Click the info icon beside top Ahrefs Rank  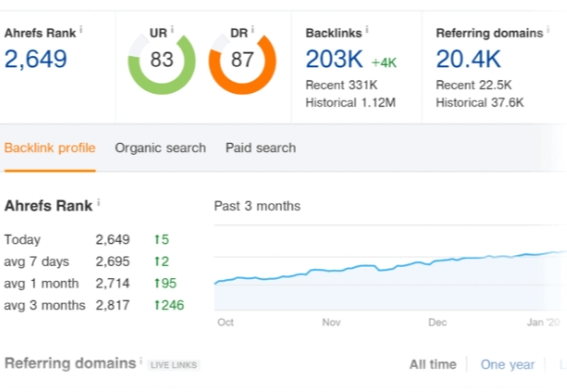pyautogui.click(x=81, y=29)
